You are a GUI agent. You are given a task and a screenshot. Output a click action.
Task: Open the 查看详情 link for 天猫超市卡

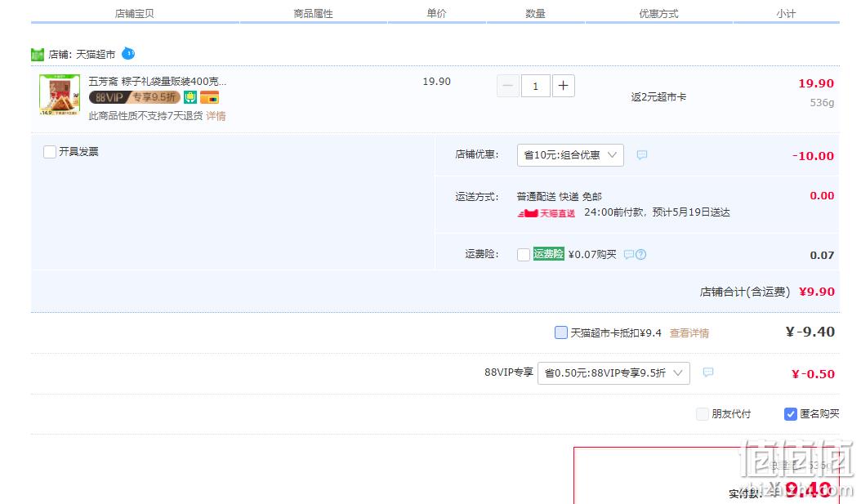coord(689,333)
